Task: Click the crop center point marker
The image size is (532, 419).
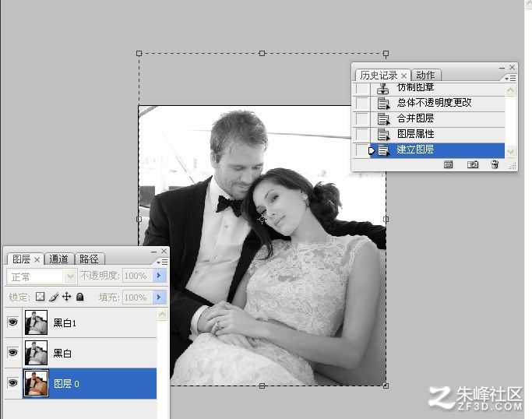Action: tap(262, 219)
